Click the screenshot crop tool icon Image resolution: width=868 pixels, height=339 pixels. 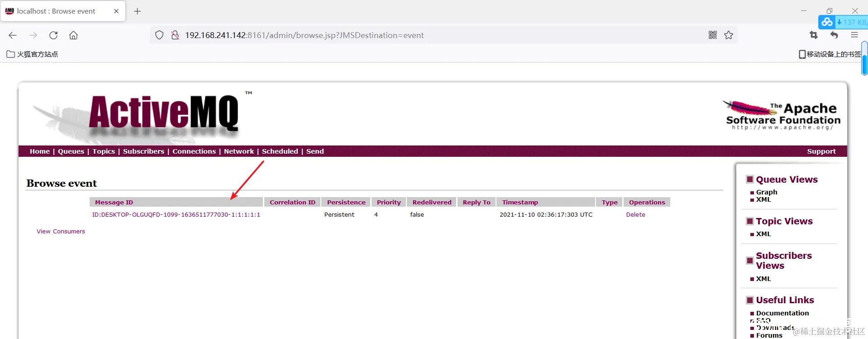(x=814, y=35)
